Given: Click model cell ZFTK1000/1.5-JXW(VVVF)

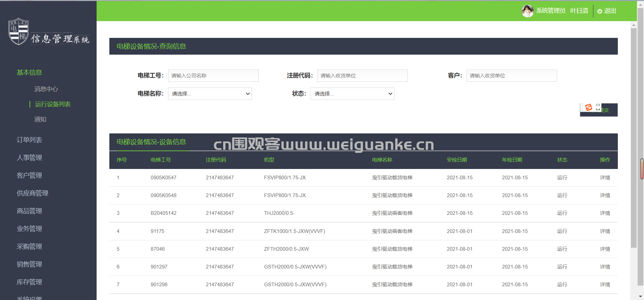Looking at the screenshot, I should tap(294, 231).
